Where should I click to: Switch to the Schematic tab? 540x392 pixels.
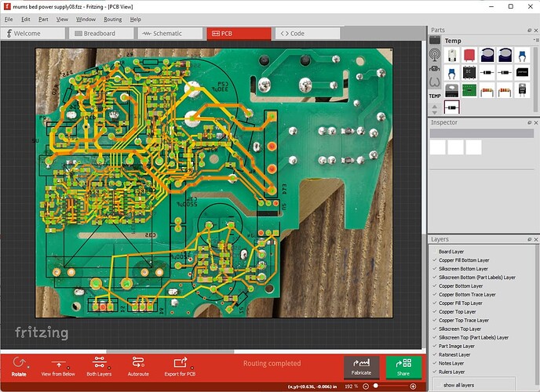coord(170,34)
